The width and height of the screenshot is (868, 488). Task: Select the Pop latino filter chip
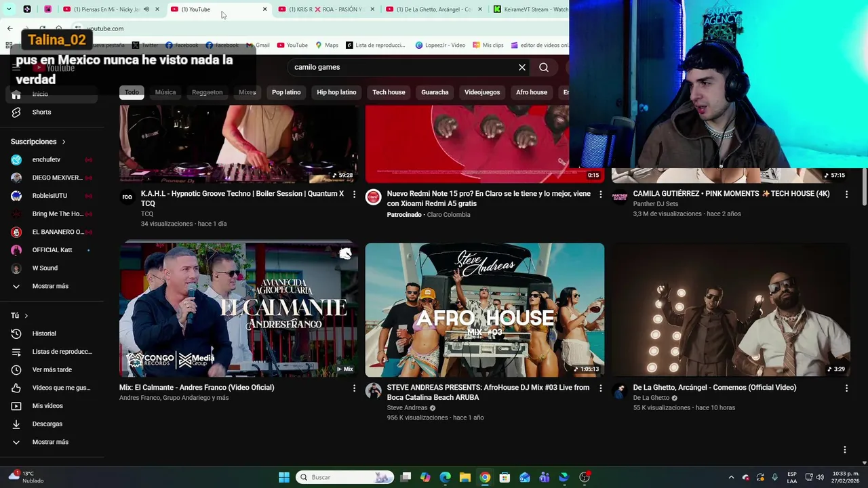286,92
